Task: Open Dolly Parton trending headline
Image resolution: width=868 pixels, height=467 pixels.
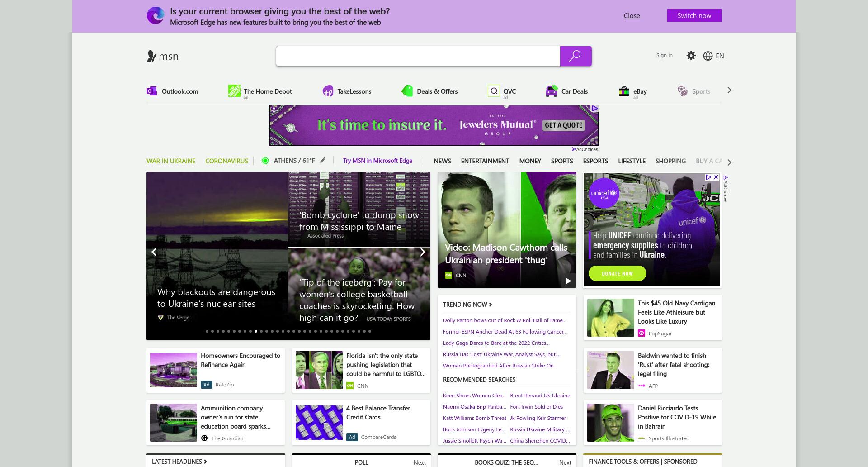Action: pos(505,320)
